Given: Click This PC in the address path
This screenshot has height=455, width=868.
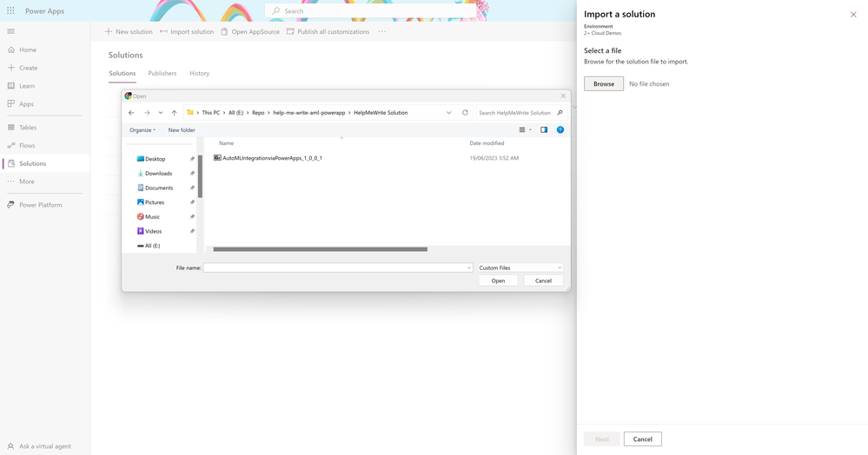Looking at the screenshot, I should coord(211,112).
